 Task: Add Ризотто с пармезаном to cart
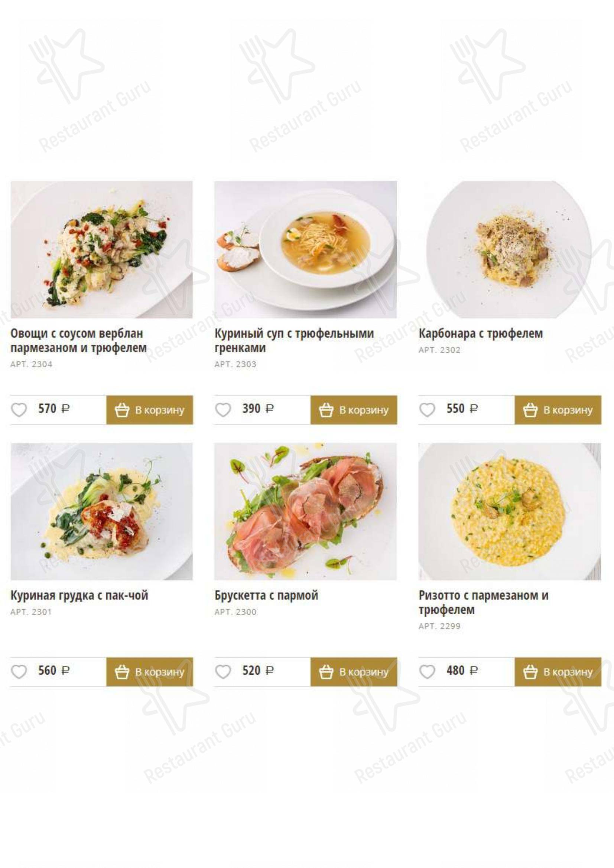(558, 672)
